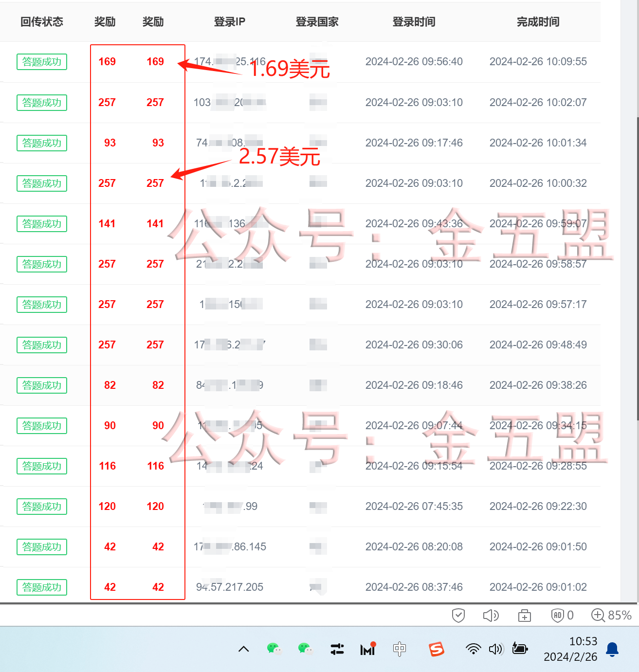Open the second WeChat tray icon
Viewport: 639px width, 672px height.
click(305, 649)
